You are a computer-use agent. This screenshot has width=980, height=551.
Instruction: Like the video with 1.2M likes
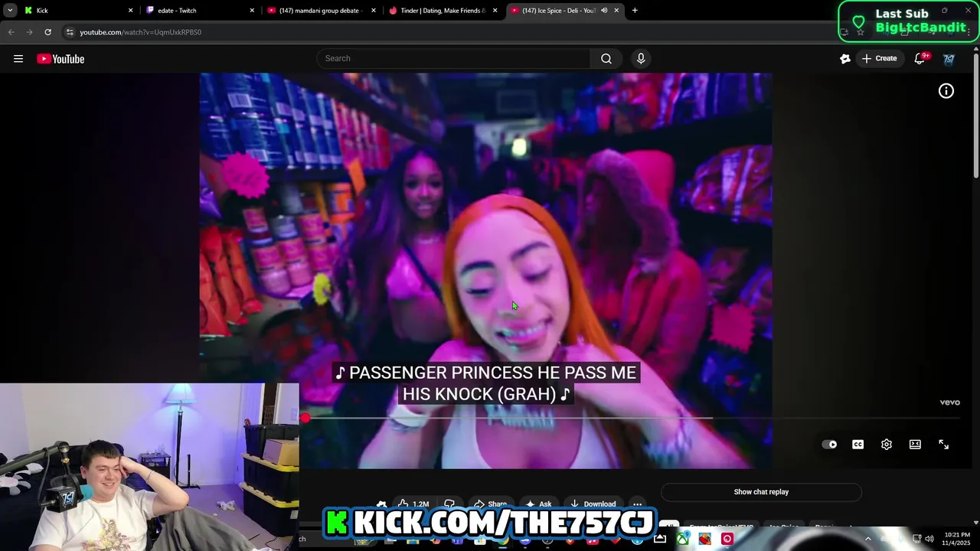click(x=413, y=504)
